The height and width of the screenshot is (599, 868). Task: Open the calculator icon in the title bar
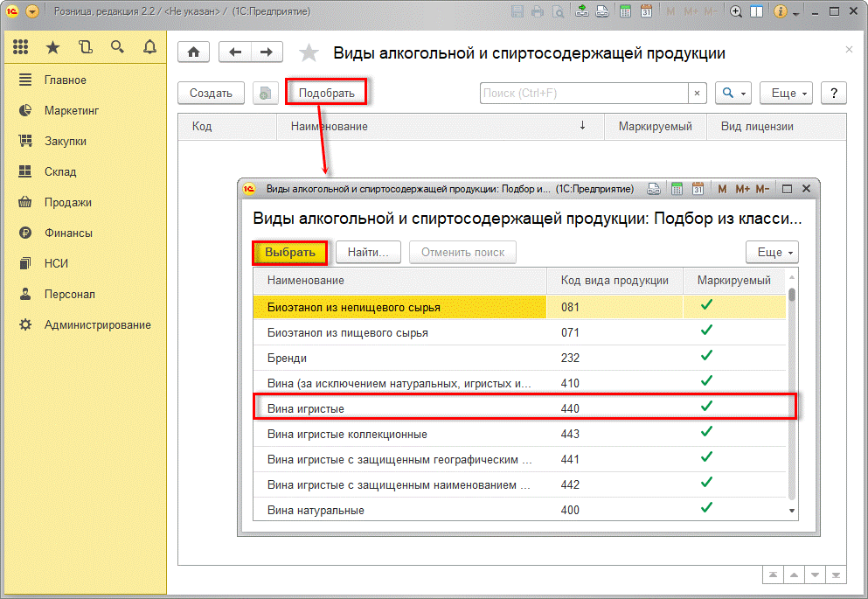(624, 12)
